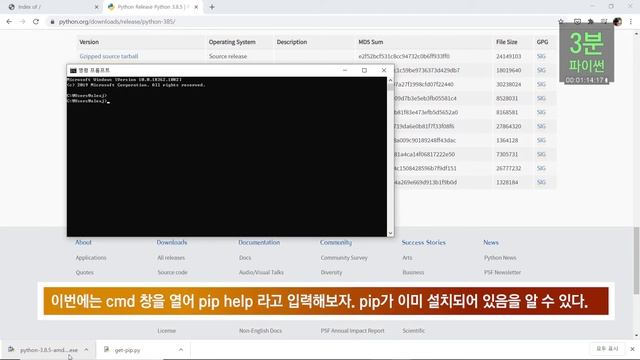Expand options for python-3.8.5 download
640x360 pixels.
[x=86, y=350]
